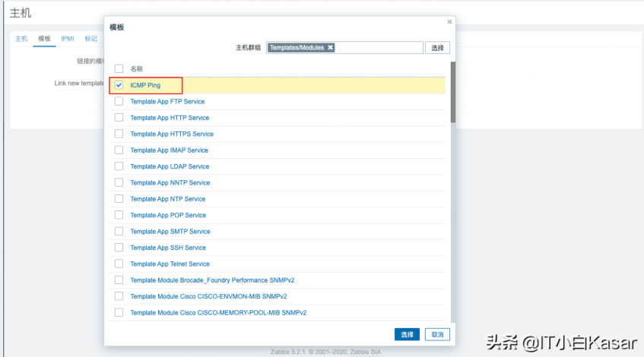Viewport: 644px width, 357px height.
Task: Tick Template App NNTP Service checkbox
Action: click(119, 182)
